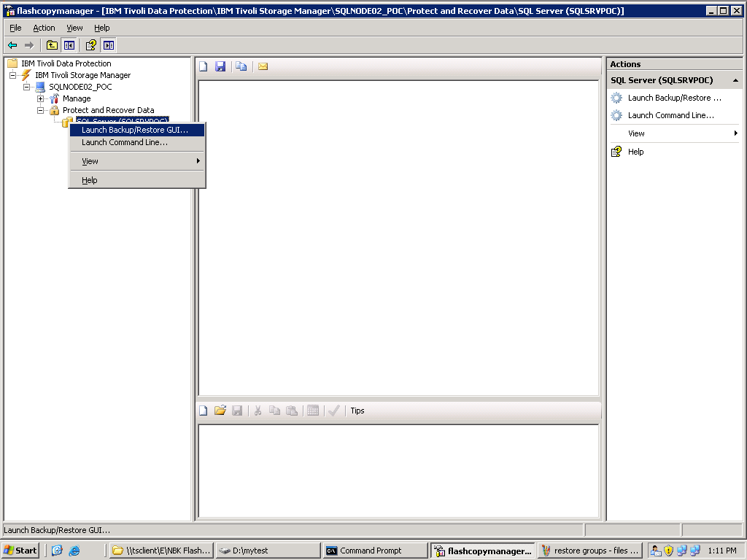747x560 pixels.
Task: Click gear icon beside Launch Command Line action
Action: point(616,115)
